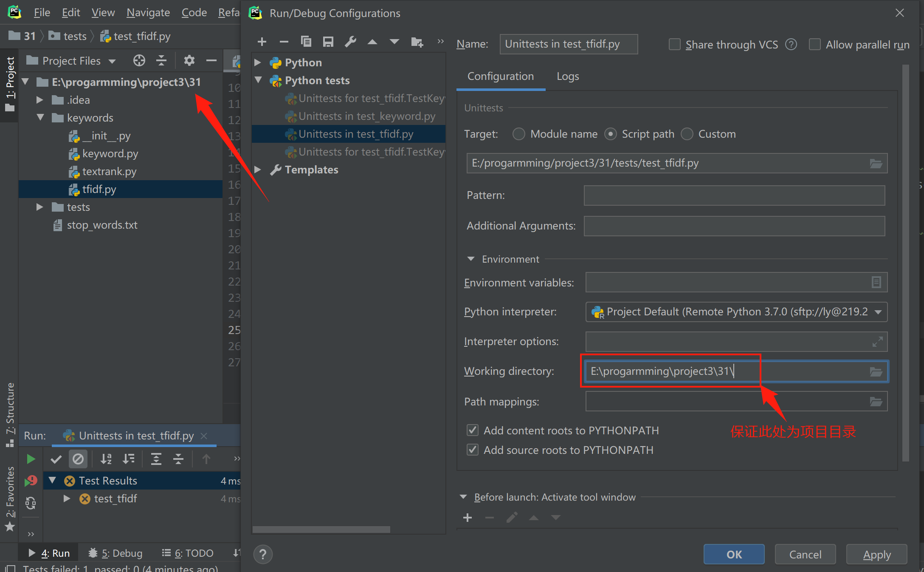Browse for working directory folder icon

(876, 372)
